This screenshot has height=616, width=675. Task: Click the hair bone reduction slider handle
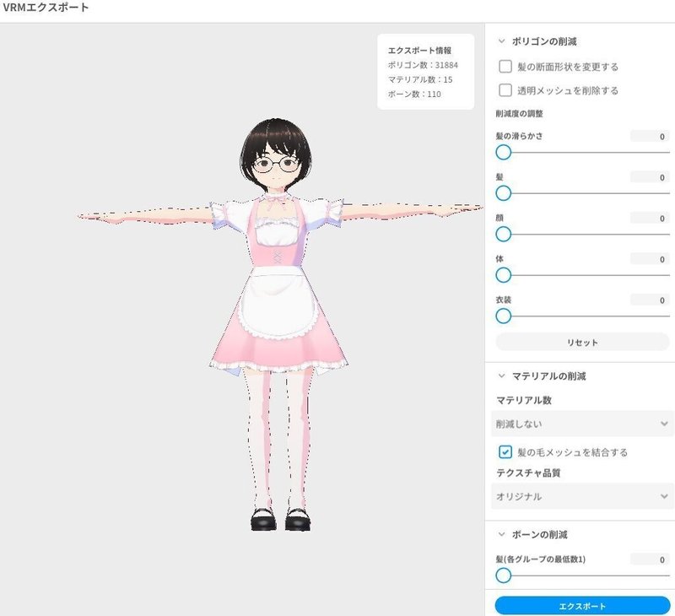[x=504, y=577]
